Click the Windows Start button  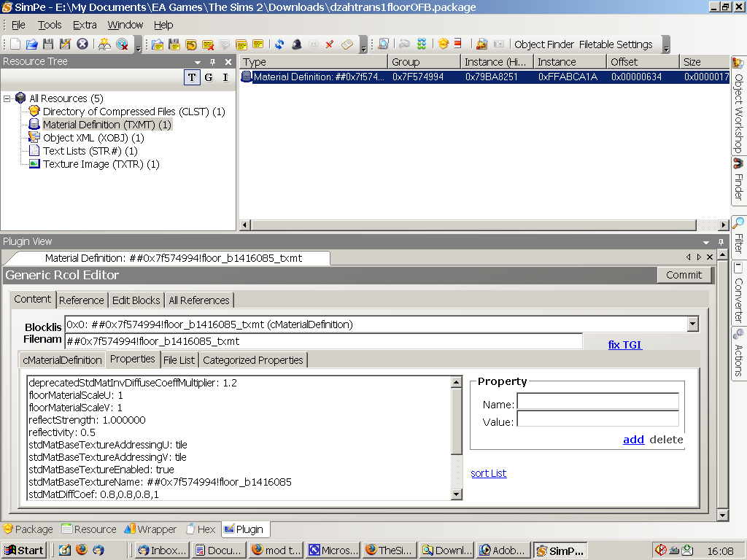pyautogui.click(x=24, y=550)
